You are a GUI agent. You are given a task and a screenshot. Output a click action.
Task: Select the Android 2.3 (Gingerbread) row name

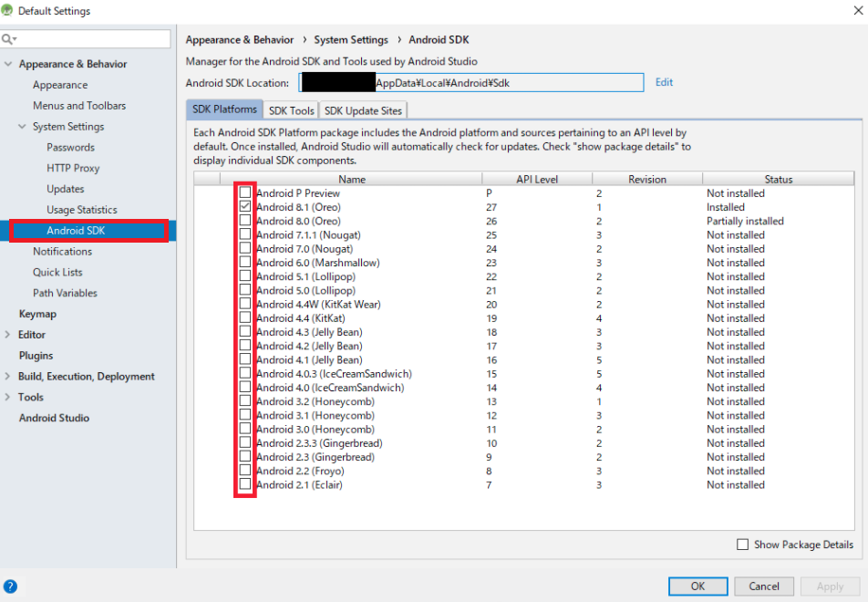pyautogui.click(x=315, y=457)
